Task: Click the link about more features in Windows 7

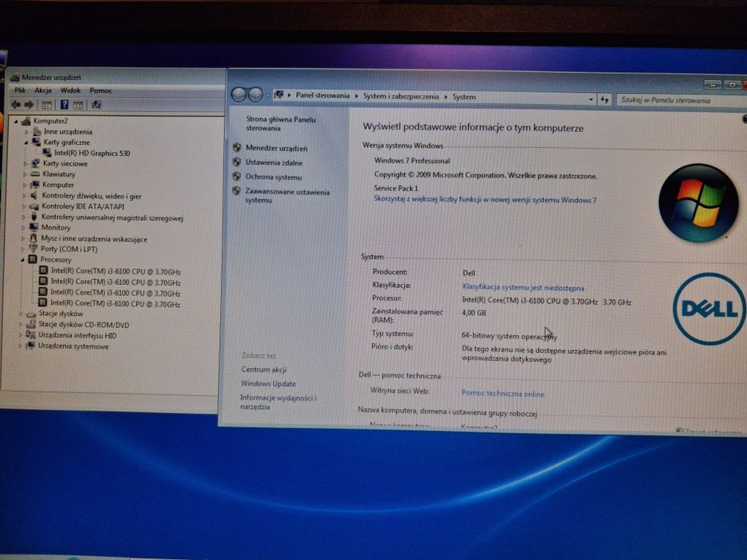Action: tap(485, 199)
